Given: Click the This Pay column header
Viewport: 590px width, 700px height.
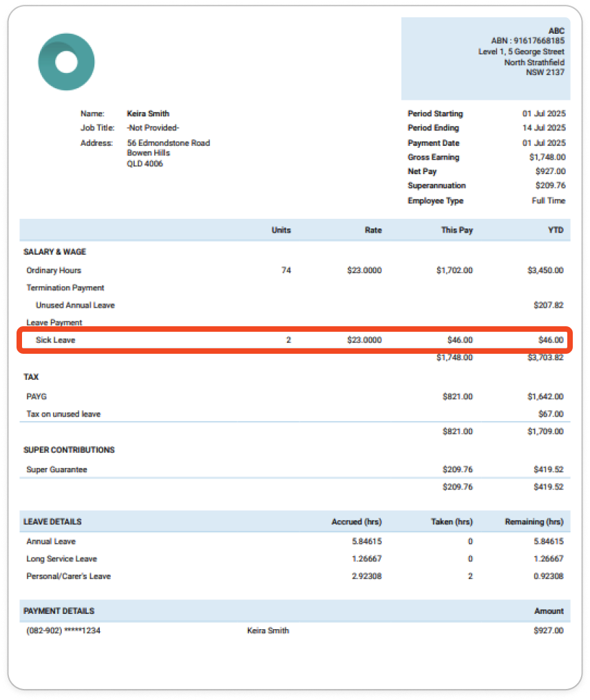Looking at the screenshot, I should click(x=457, y=230).
